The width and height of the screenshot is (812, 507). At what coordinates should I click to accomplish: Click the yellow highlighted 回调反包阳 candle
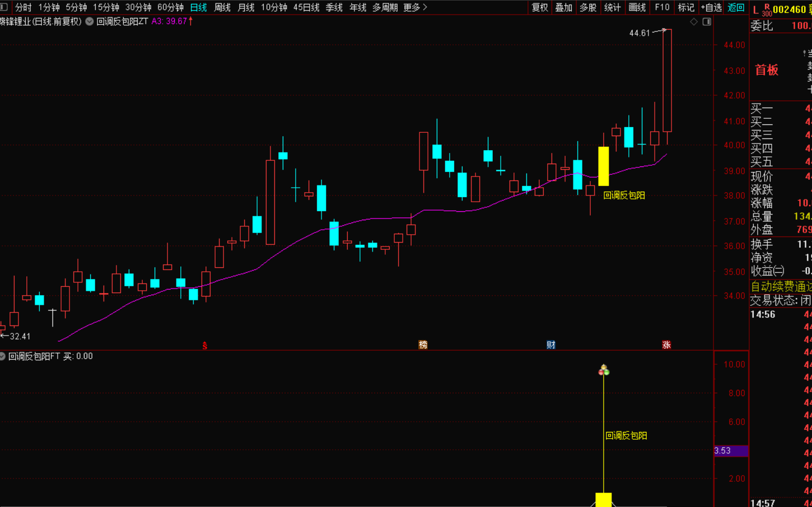pos(603,166)
